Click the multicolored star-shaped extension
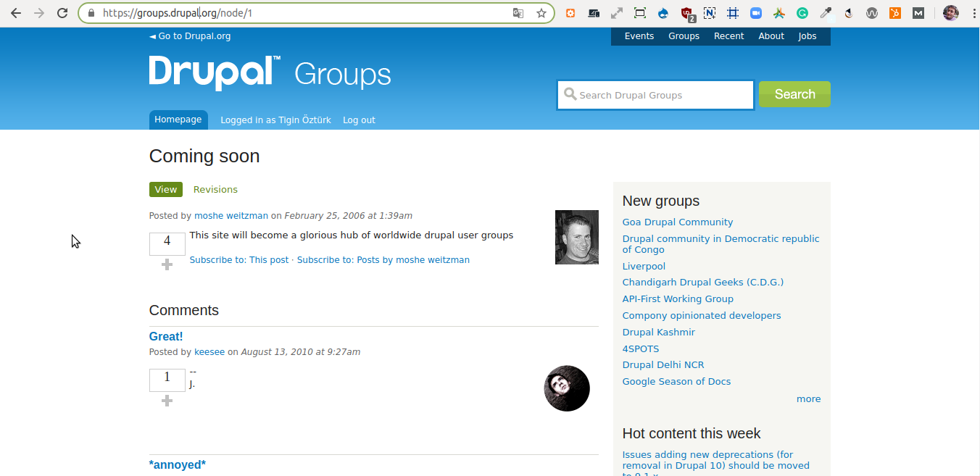This screenshot has height=476, width=980. coord(779,13)
